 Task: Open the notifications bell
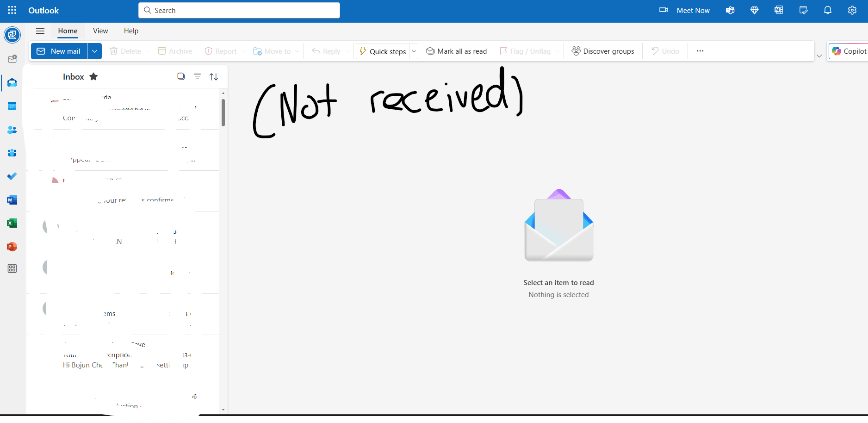tap(828, 10)
